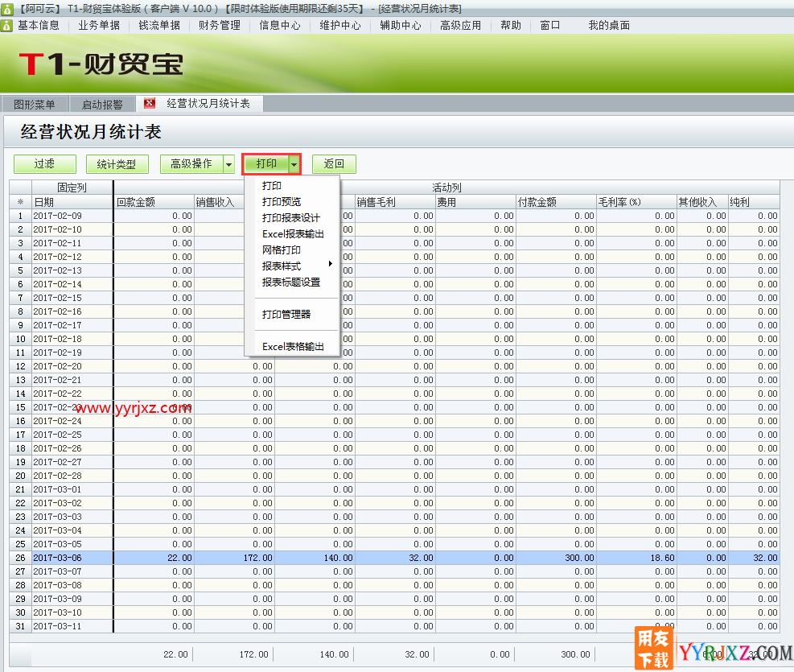Screen dimensions: 794x672
Task: Click the 毛利率 (%) column header
Action: [636, 202]
